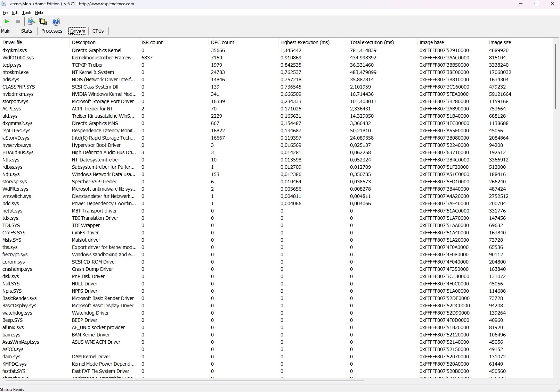This screenshot has height=392, width=560.
Task: Click the 'DirectX Graphics Kernel' description
Action: 97,50
